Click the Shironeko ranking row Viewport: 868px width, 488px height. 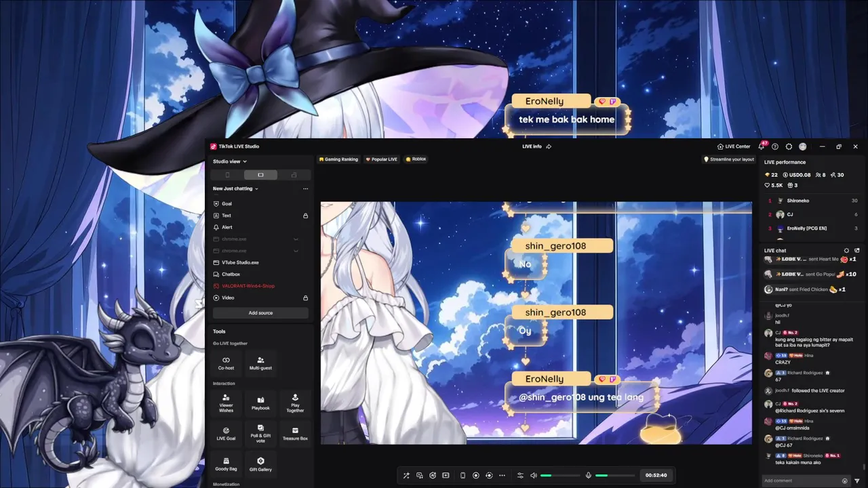(813, 201)
